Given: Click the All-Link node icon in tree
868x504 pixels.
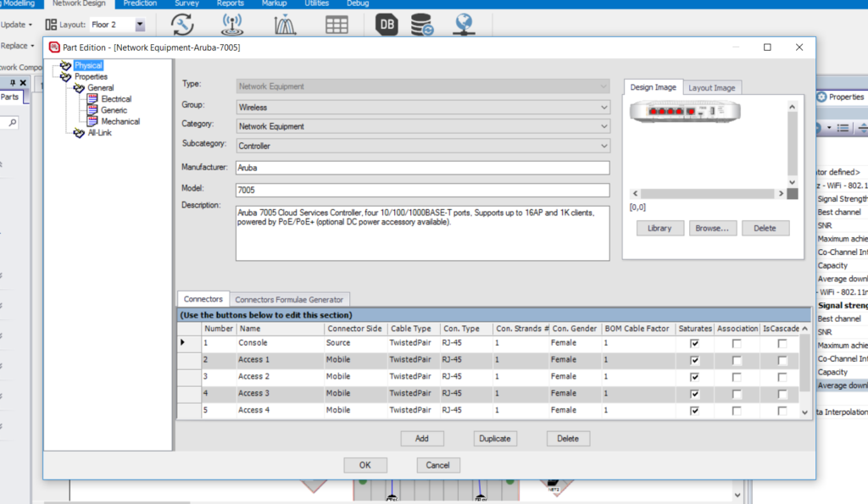Looking at the screenshot, I should click(x=79, y=133).
